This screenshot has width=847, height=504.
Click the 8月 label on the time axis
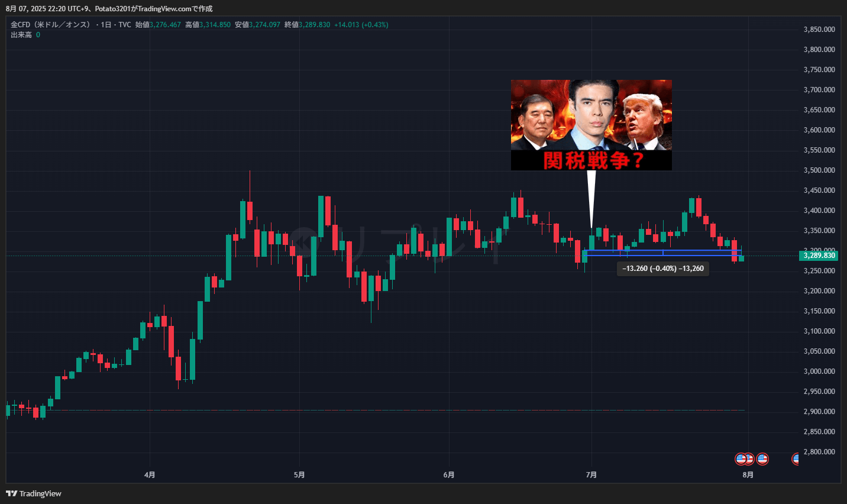coord(748,474)
